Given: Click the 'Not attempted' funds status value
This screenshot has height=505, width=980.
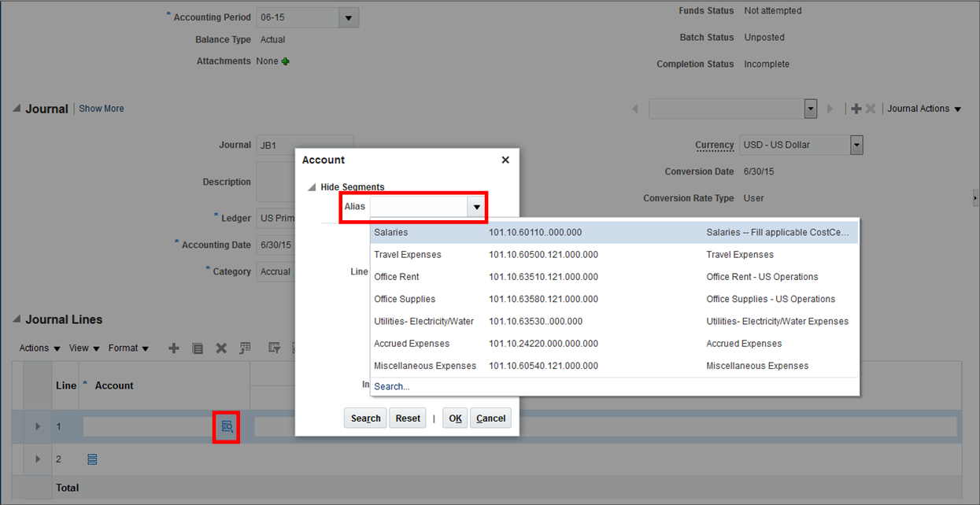Looking at the screenshot, I should (773, 11).
